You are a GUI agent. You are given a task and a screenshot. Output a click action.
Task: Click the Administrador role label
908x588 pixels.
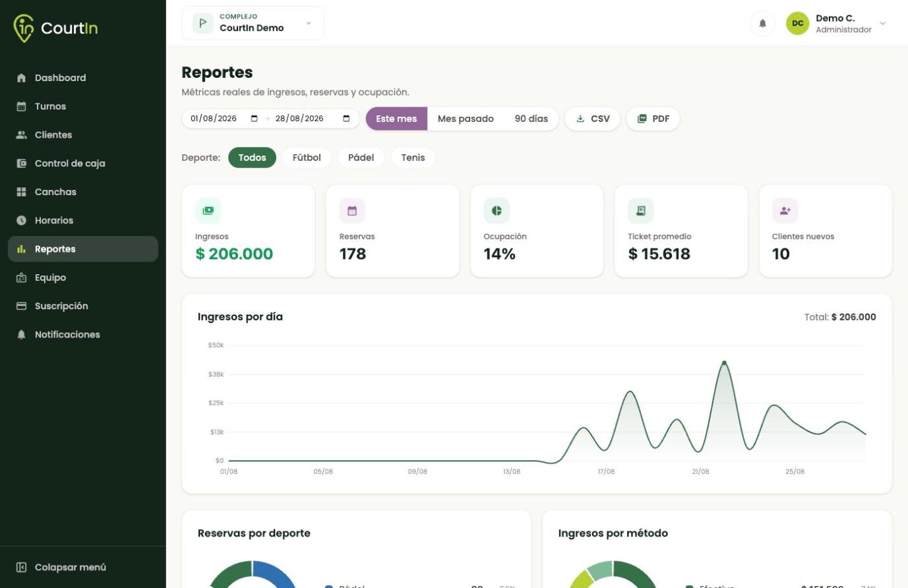point(843,30)
